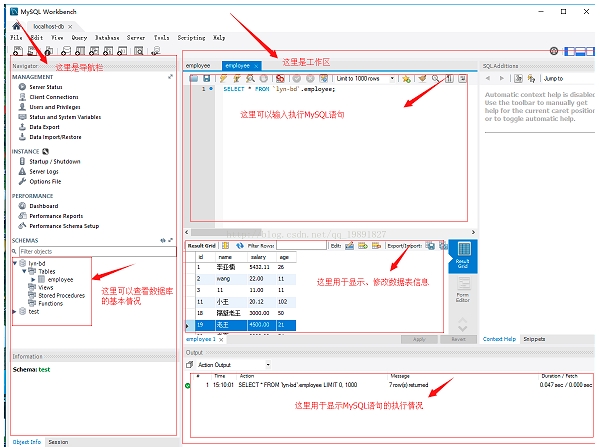Create new function toolbar icon

(122, 51)
